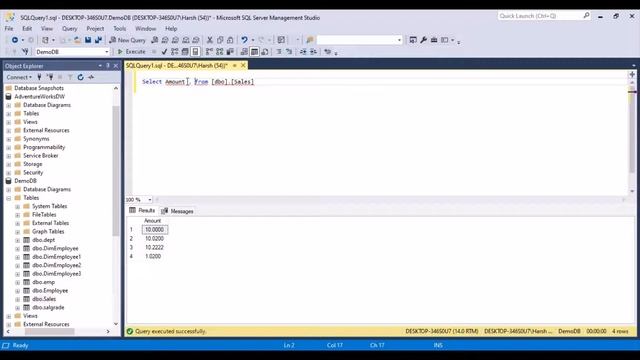Expand the Programmability folder under AdventureWorksDW
Viewport: 640px width, 360px height.
(9, 147)
